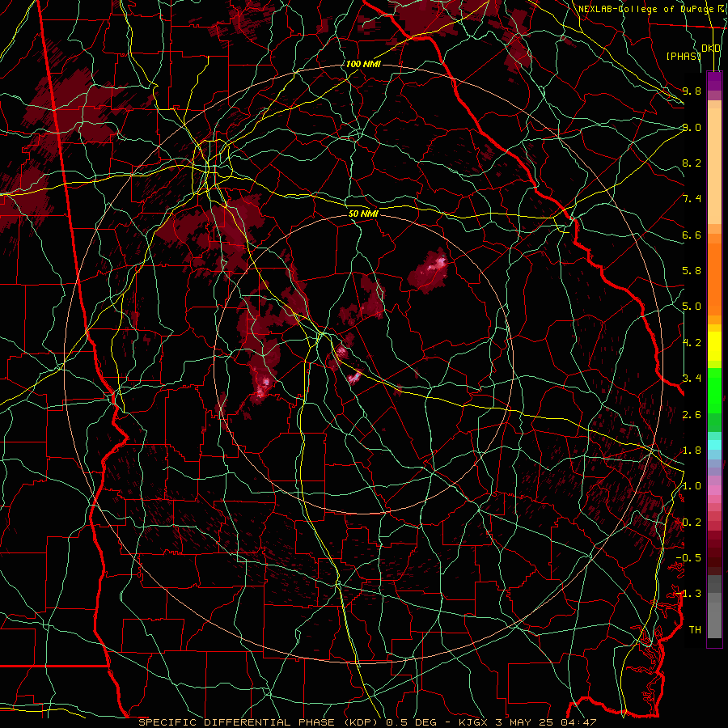Click the DKD label above the color bar

pyautogui.click(x=711, y=49)
